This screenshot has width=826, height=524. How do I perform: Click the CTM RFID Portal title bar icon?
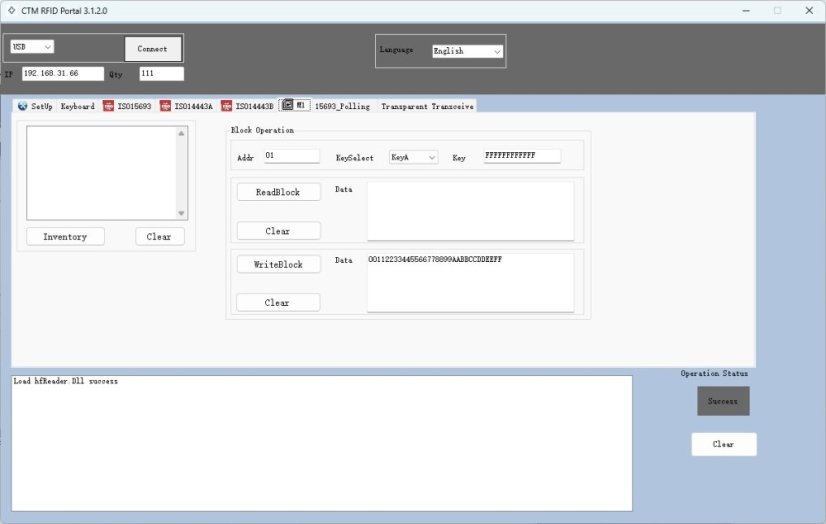click(x=10, y=10)
